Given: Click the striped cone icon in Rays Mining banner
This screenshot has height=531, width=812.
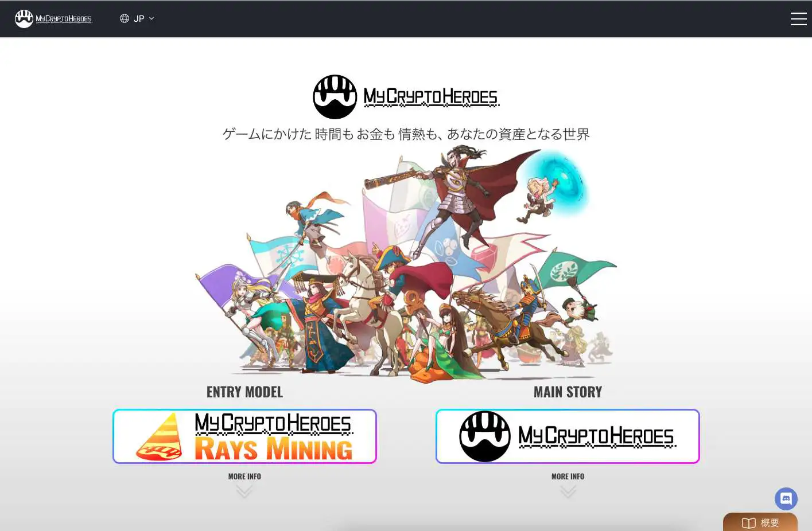Looking at the screenshot, I should click(159, 438).
